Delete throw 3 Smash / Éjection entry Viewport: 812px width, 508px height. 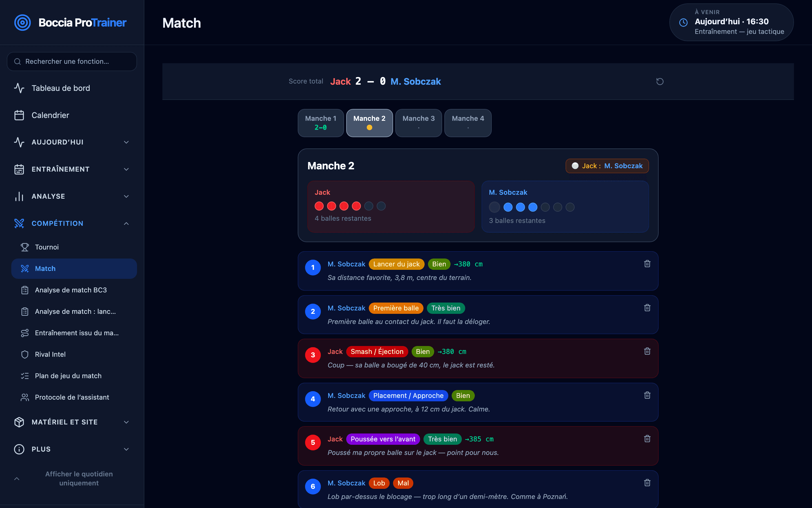(x=647, y=351)
